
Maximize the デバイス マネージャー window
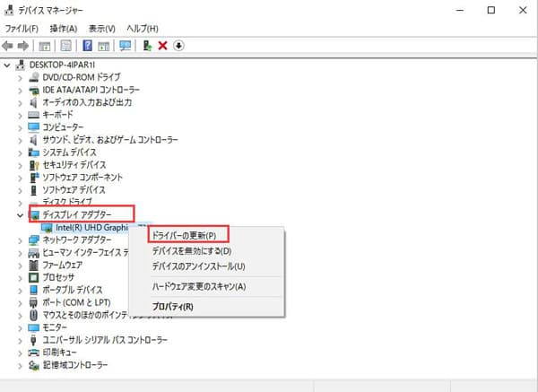pos(491,10)
